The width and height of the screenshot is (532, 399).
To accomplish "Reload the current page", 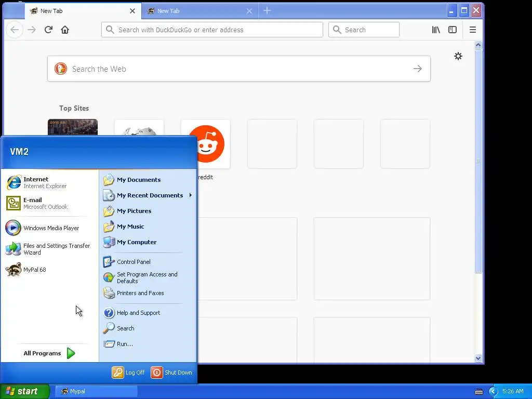I will click(48, 30).
